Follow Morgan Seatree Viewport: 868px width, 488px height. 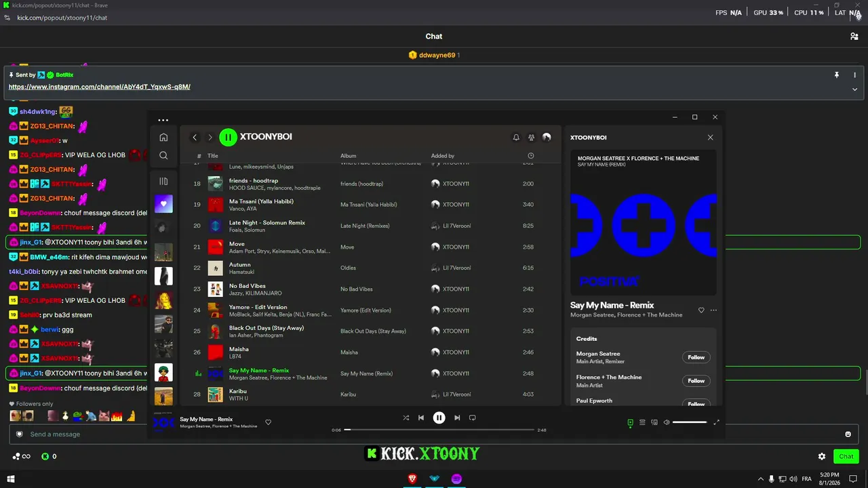tap(696, 357)
